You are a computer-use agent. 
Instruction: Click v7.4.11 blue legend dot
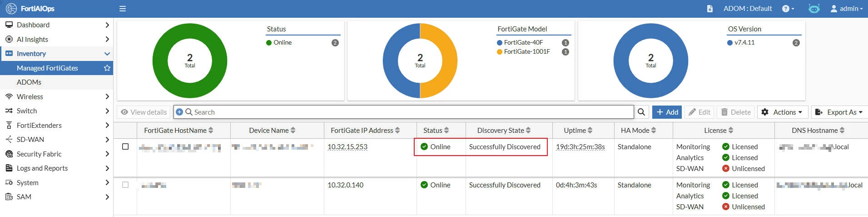click(730, 43)
